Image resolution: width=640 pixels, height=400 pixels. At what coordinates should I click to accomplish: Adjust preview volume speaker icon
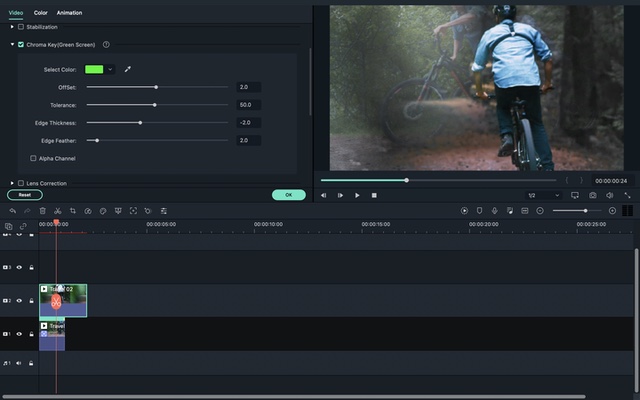(x=609, y=196)
